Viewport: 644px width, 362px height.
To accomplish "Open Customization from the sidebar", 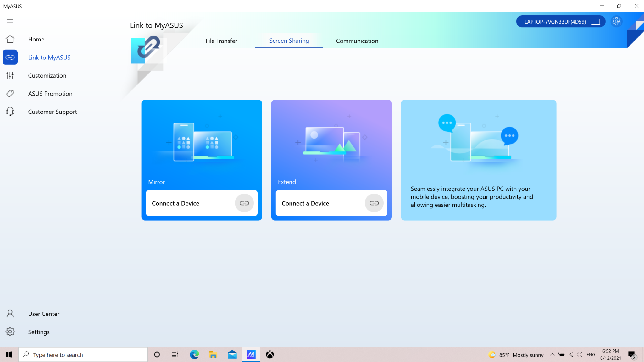I will pos(47,75).
